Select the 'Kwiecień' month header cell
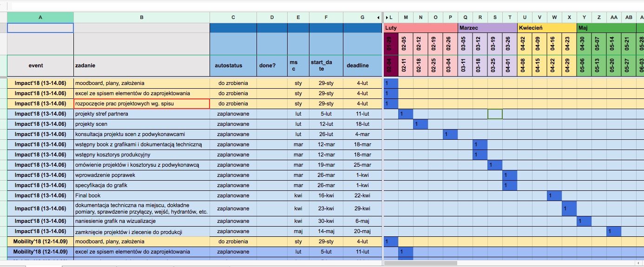 [547, 28]
